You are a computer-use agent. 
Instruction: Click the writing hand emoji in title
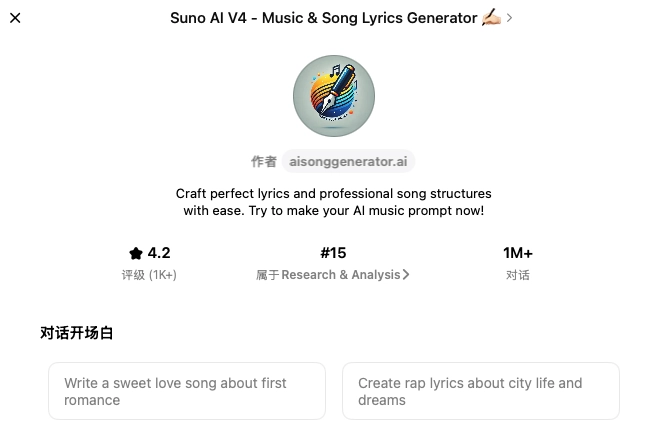click(490, 18)
